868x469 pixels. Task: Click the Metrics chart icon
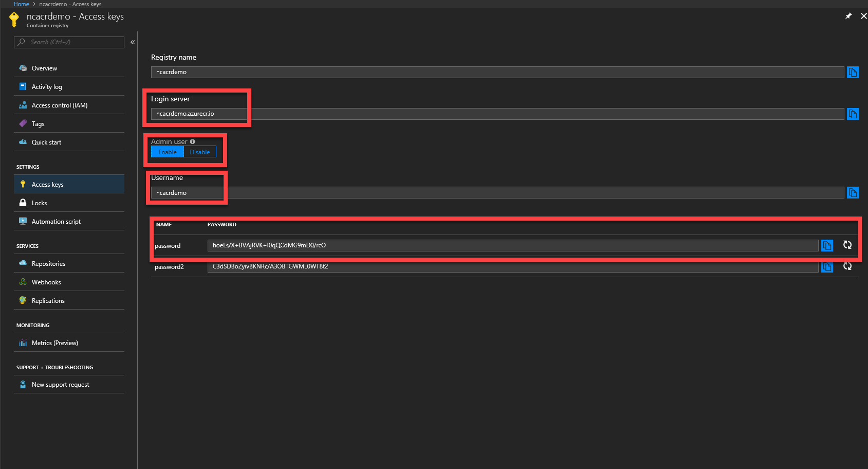tap(23, 342)
